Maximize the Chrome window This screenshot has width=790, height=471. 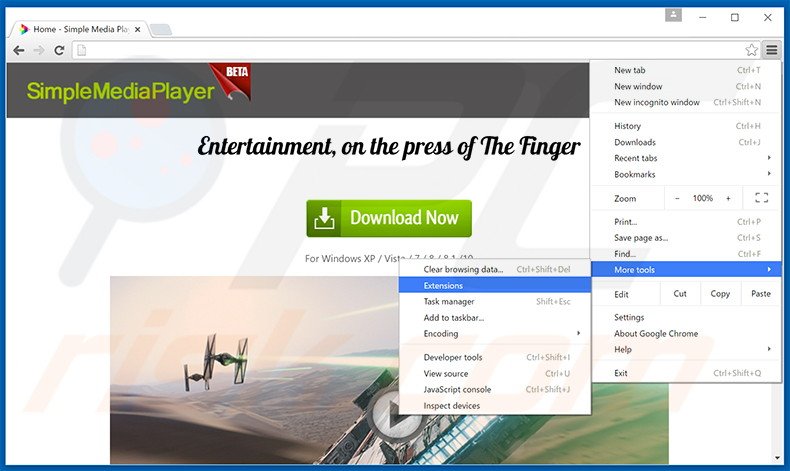(x=735, y=18)
